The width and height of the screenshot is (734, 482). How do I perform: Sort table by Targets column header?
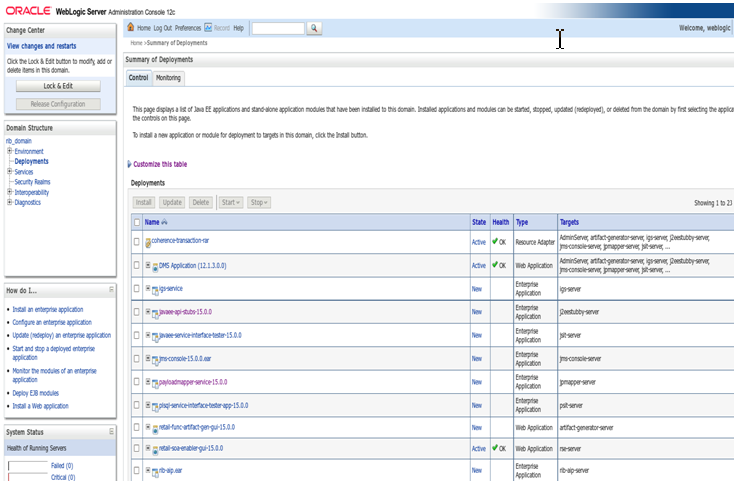pyautogui.click(x=569, y=222)
